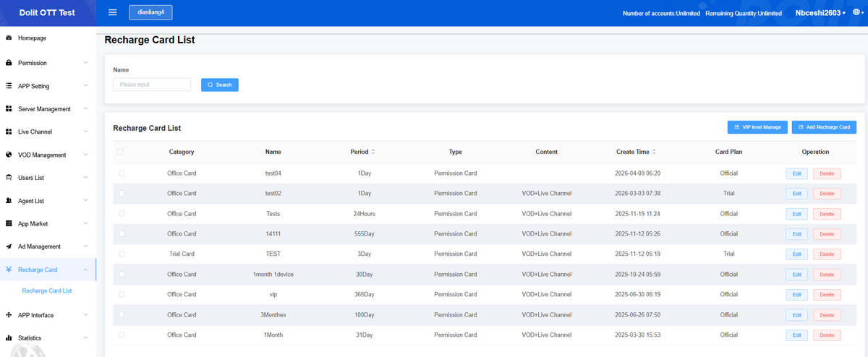Click Add Recharge Card button

click(824, 127)
